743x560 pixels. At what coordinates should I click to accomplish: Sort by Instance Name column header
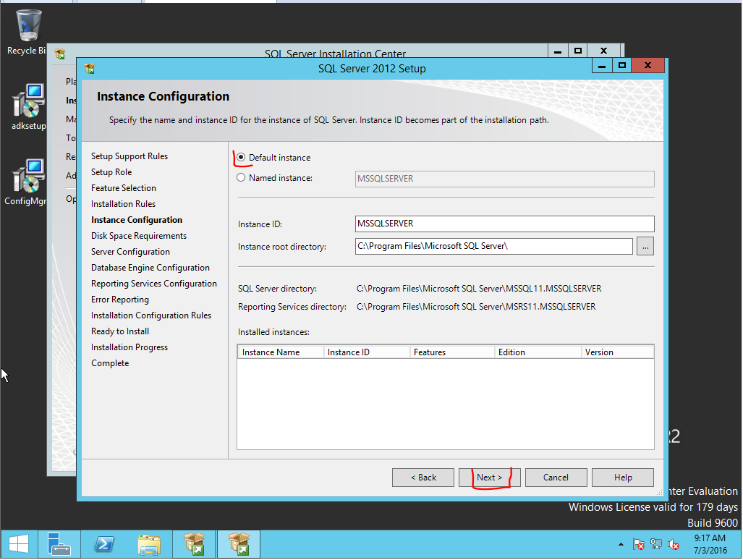tap(281, 352)
